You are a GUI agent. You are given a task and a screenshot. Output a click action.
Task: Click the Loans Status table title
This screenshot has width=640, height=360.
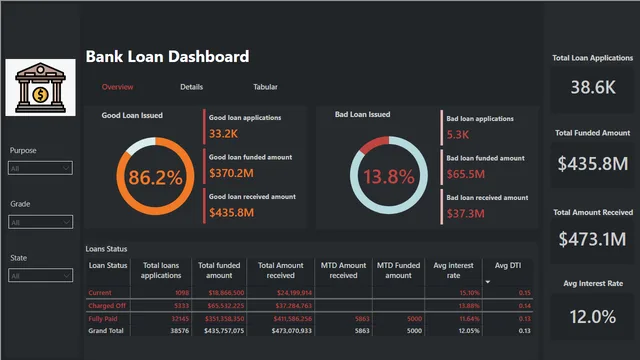pyautogui.click(x=106, y=249)
